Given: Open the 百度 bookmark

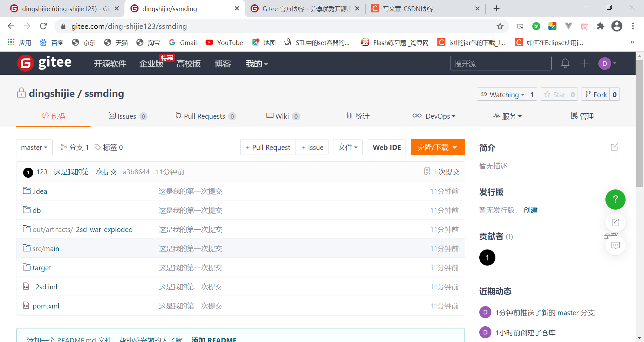Looking at the screenshot, I should pos(51,43).
